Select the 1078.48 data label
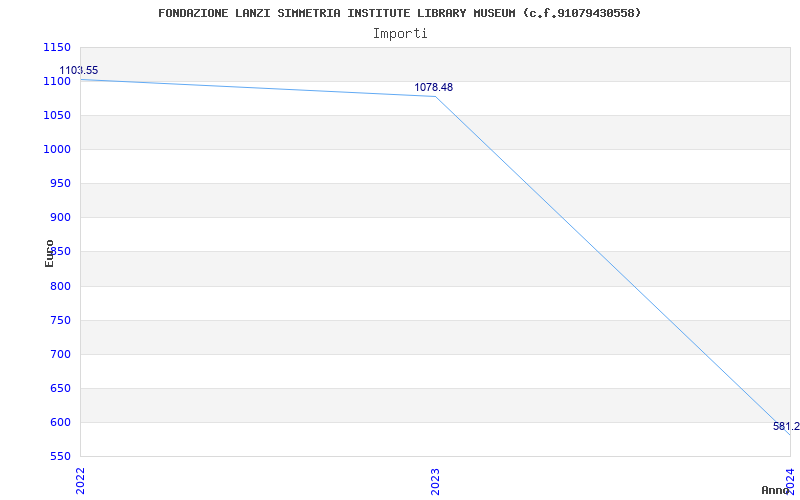The height and width of the screenshot is (500, 800). point(433,87)
